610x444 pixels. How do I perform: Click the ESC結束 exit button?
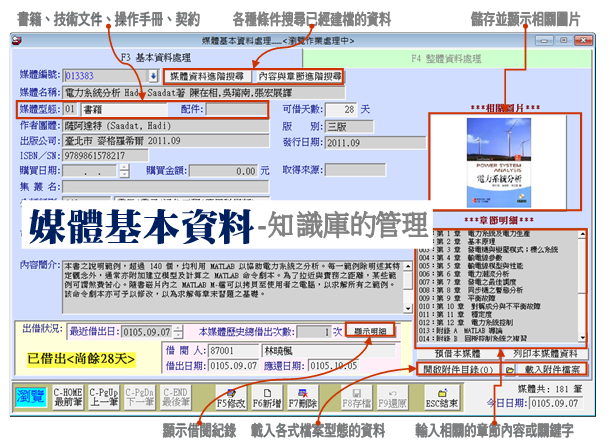pos(442,397)
